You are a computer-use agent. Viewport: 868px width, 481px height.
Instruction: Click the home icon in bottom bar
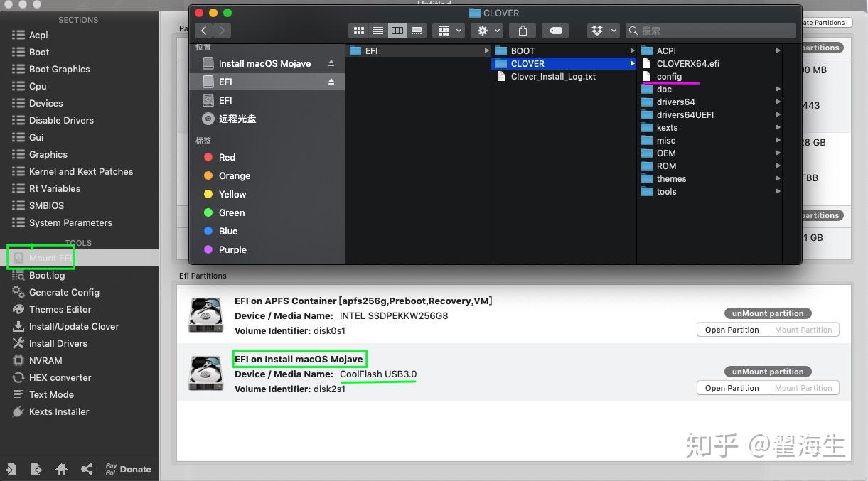pos(62,469)
